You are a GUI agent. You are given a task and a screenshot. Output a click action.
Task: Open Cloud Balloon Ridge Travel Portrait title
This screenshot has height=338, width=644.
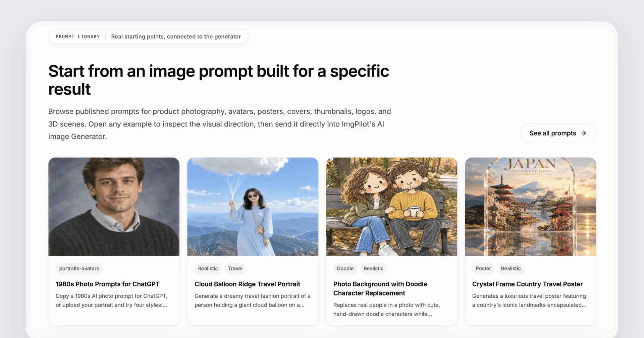[x=247, y=284]
